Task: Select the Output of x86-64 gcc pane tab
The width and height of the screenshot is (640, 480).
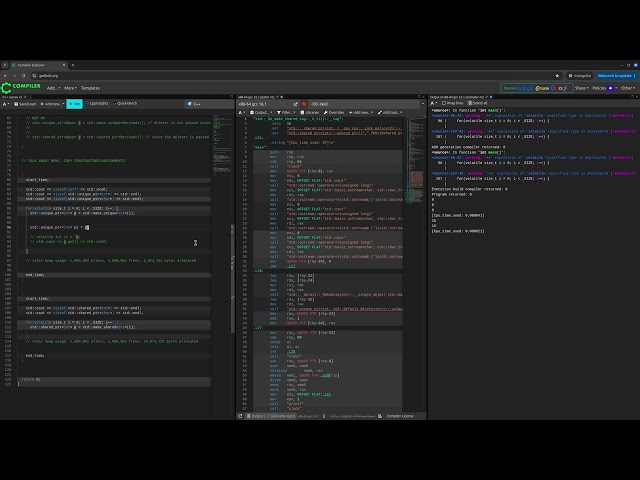Action: click(459, 97)
